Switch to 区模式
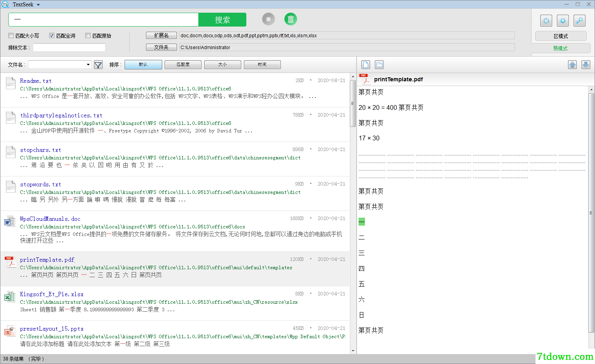This screenshot has height=364, width=595. tap(560, 36)
